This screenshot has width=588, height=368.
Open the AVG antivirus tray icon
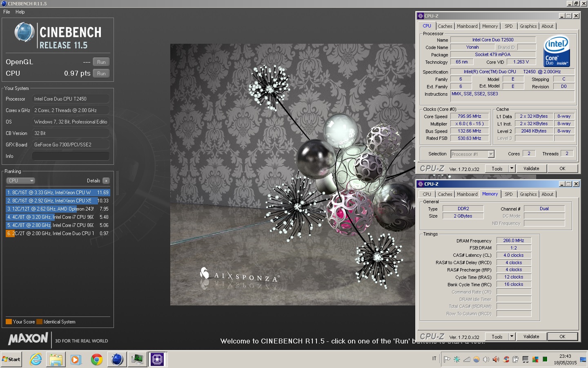coord(535,359)
